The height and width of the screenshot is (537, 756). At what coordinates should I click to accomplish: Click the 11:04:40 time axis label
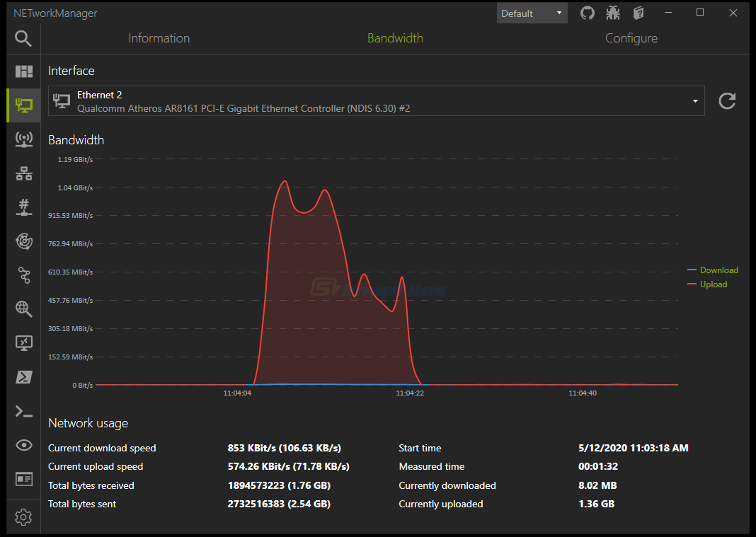click(583, 393)
